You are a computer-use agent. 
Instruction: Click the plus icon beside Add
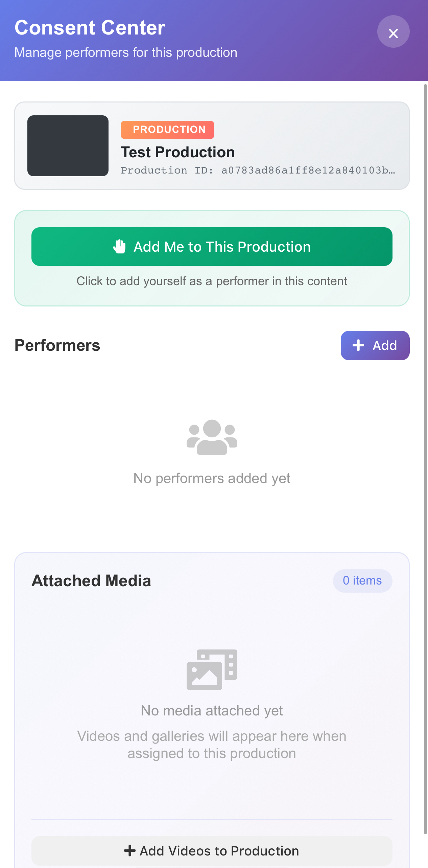[358, 345]
